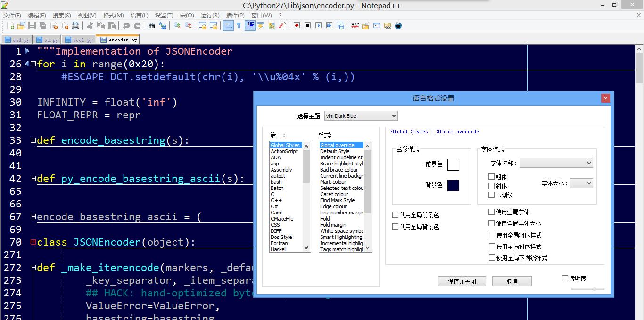Click the Print toolbar icon
The width and height of the screenshot is (644, 320).
click(75, 25)
